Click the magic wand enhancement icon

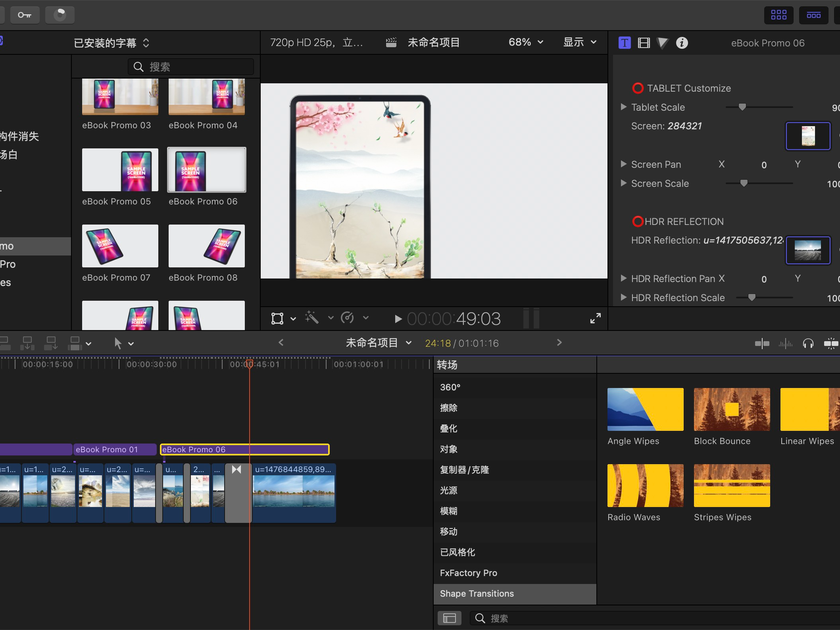pyautogui.click(x=312, y=318)
